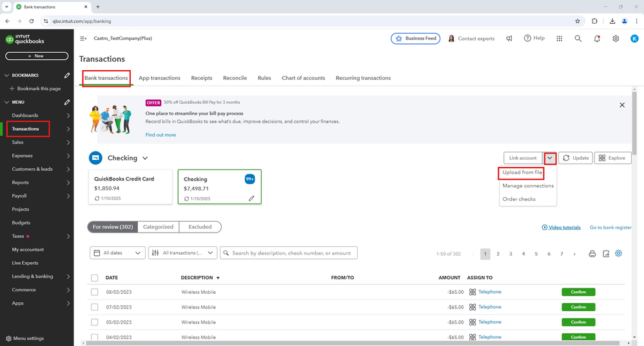644x346 pixels.
Task: Print the transaction list
Action: point(592,254)
